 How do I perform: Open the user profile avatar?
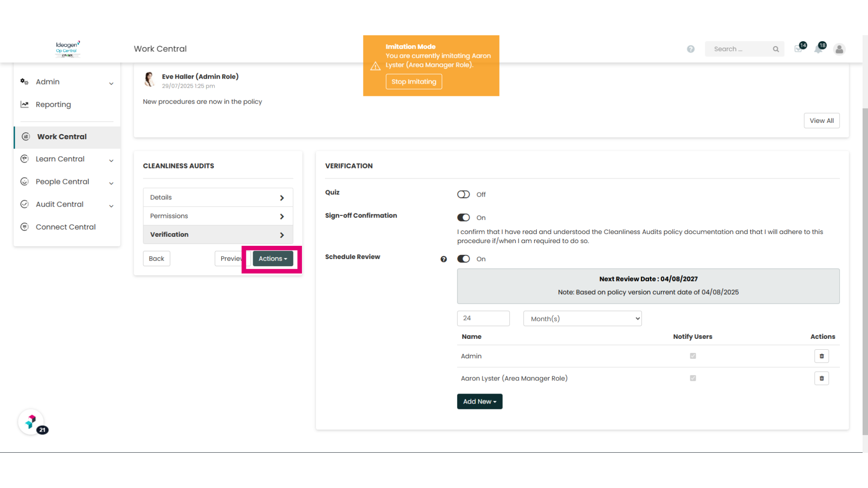click(x=840, y=49)
